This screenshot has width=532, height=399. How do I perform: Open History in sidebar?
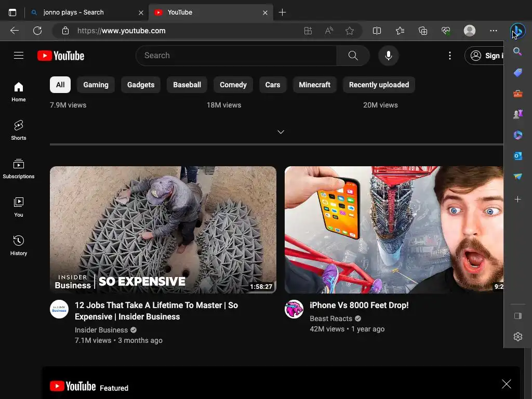pos(19,245)
